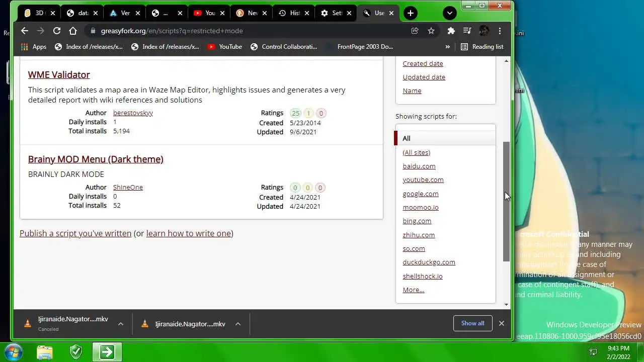Click Show all downloads button
The width and height of the screenshot is (644, 362).
tap(472, 323)
